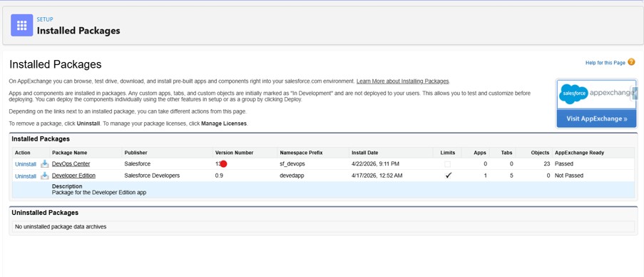Click the Version Number column header

click(234, 153)
